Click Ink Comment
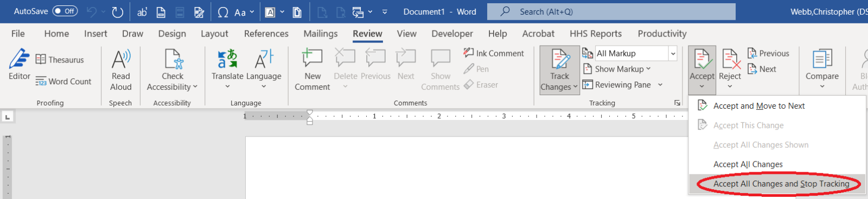Image resolution: width=868 pixels, height=199 pixels. [x=494, y=53]
